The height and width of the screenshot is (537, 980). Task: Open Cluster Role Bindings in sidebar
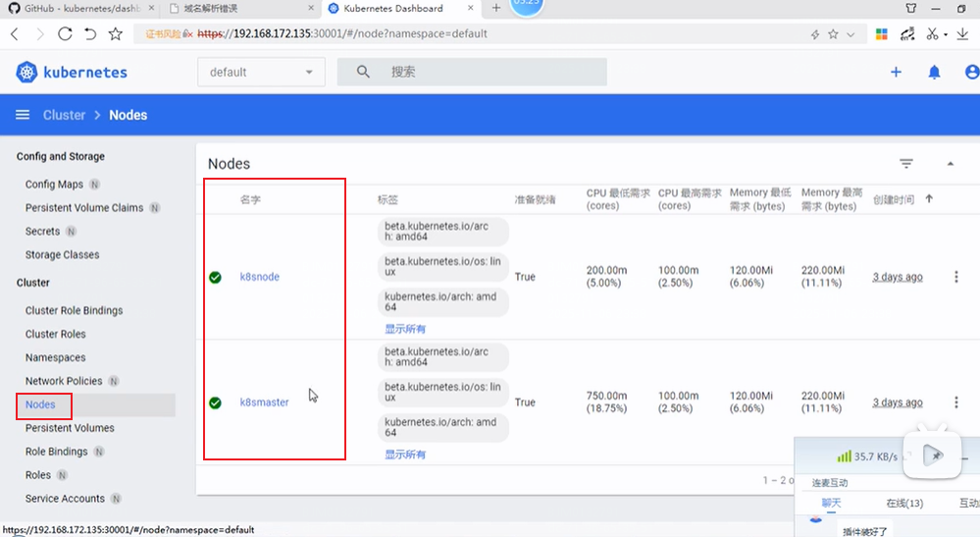click(75, 310)
